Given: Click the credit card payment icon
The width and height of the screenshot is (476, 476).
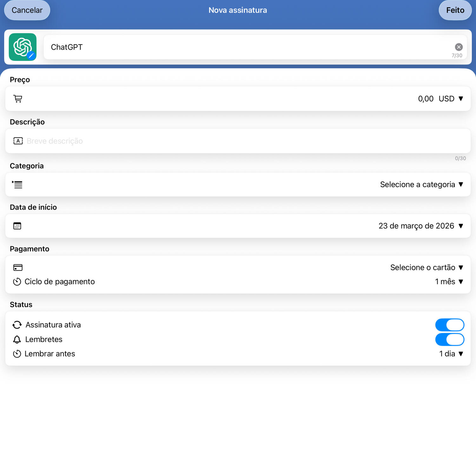Looking at the screenshot, I should (18, 267).
